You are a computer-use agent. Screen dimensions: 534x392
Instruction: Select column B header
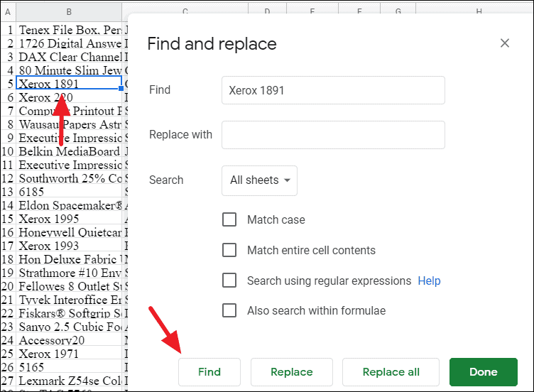(x=69, y=11)
